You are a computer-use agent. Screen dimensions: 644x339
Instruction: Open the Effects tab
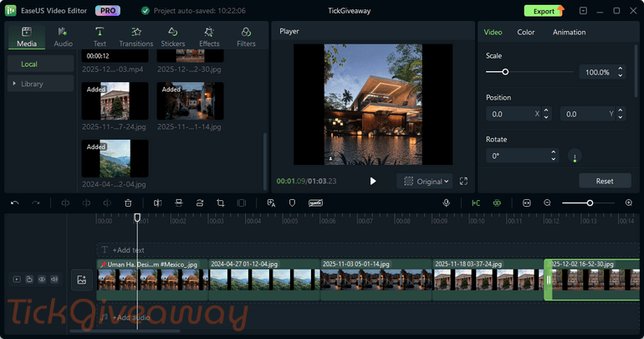click(209, 37)
